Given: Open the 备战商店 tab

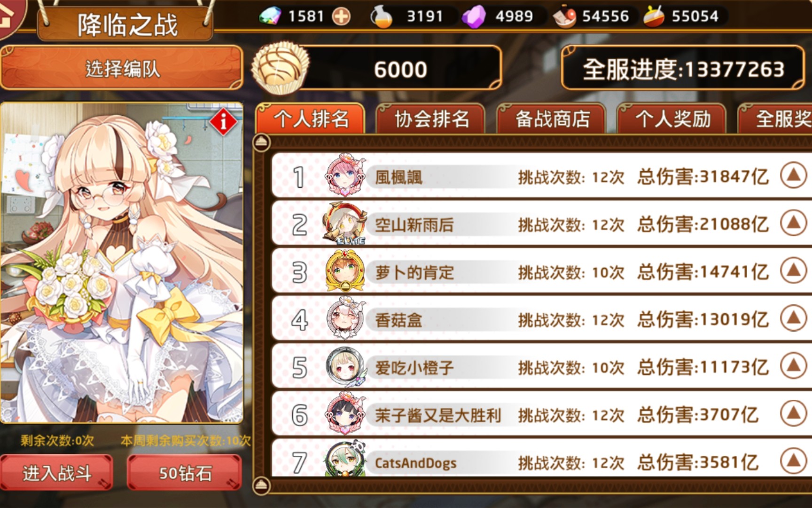Looking at the screenshot, I should pos(552,119).
